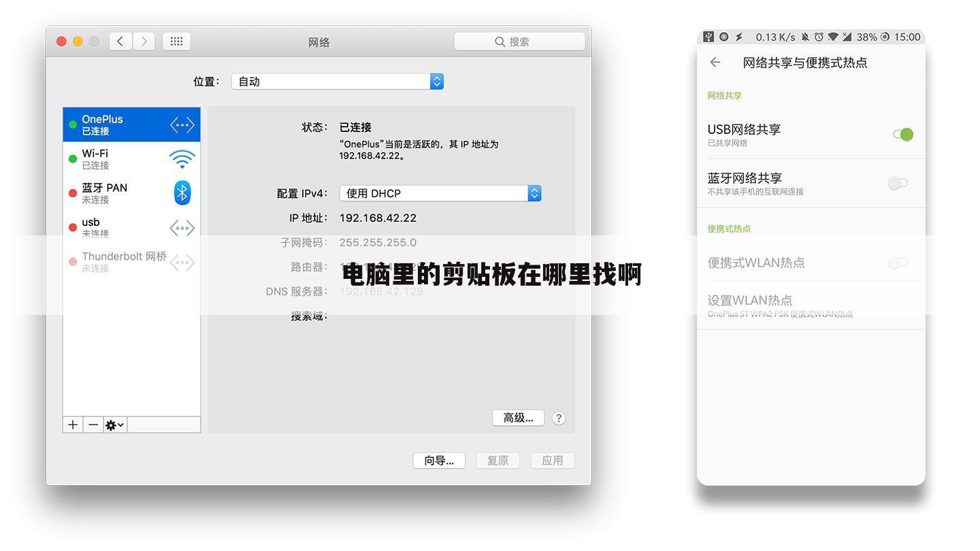Click subnet mask value 255.255.255.0

click(x=378, y=242)
